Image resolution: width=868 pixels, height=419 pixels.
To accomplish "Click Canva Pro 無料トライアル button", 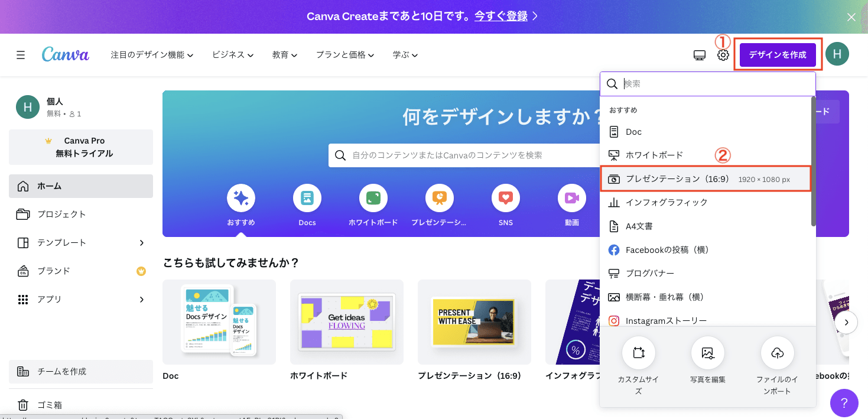I will click(81, 147).
